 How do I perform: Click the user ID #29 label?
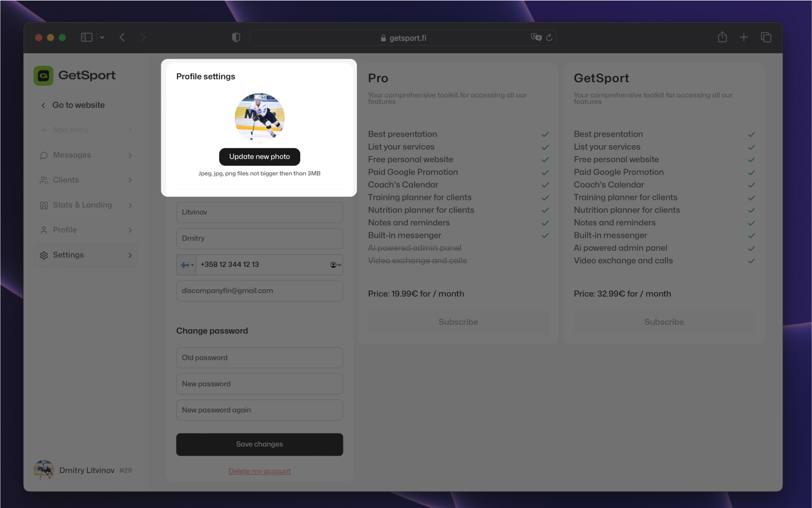coord(126,470)
